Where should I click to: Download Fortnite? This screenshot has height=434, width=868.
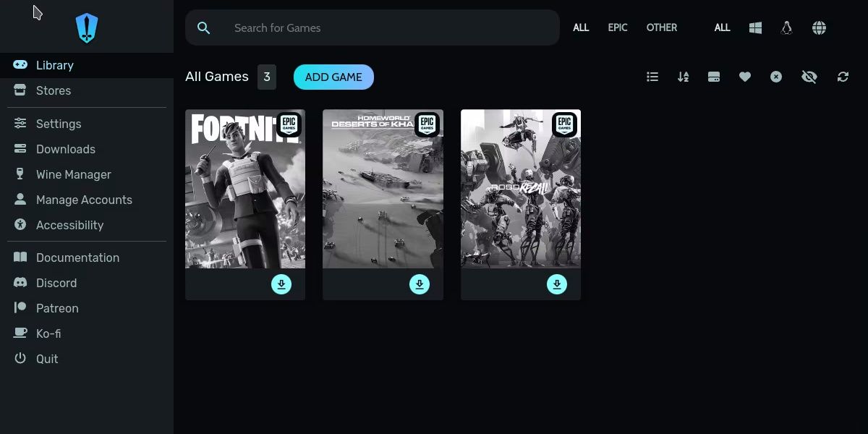pyautogui.click(x=281, y=284)
